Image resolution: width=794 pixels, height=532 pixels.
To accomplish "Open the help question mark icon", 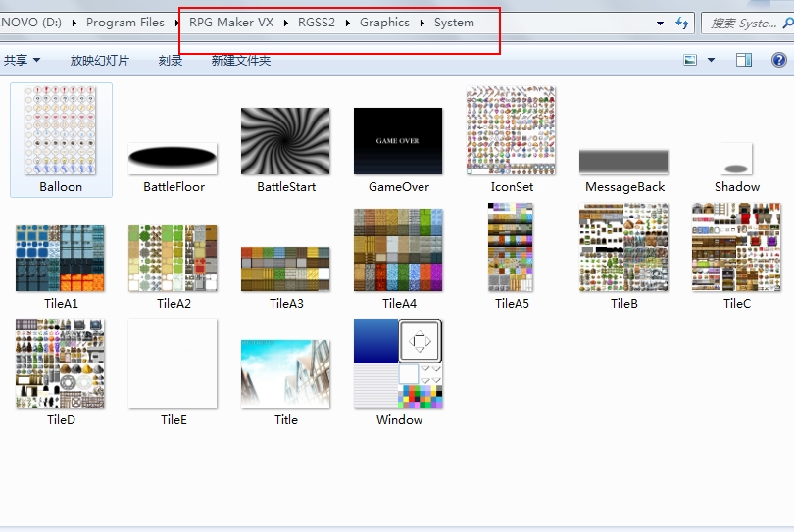I will point(779,60).
